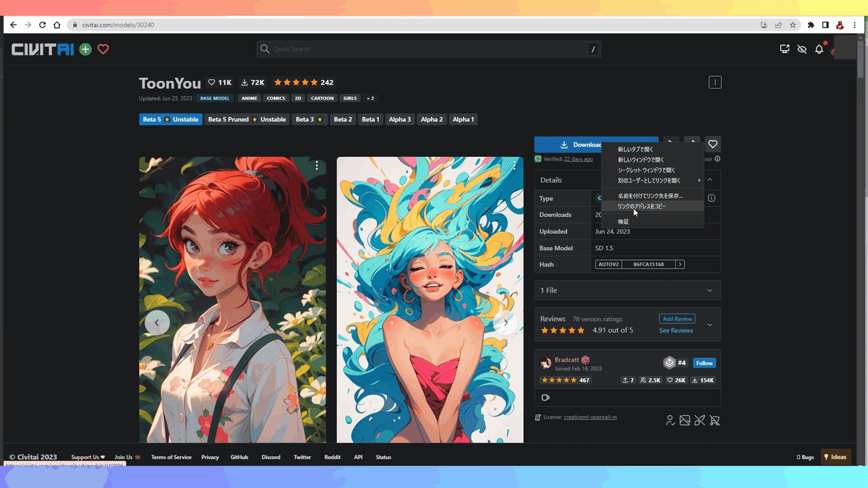Like the model with heart button

click(x=713, y=145)
